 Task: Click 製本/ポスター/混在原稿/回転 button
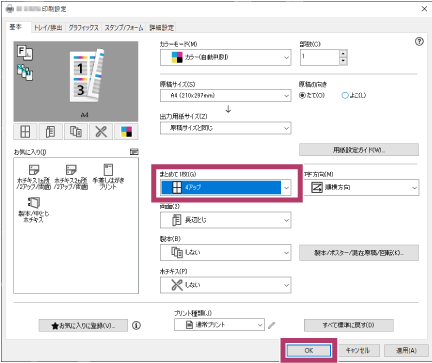(359, 253)
